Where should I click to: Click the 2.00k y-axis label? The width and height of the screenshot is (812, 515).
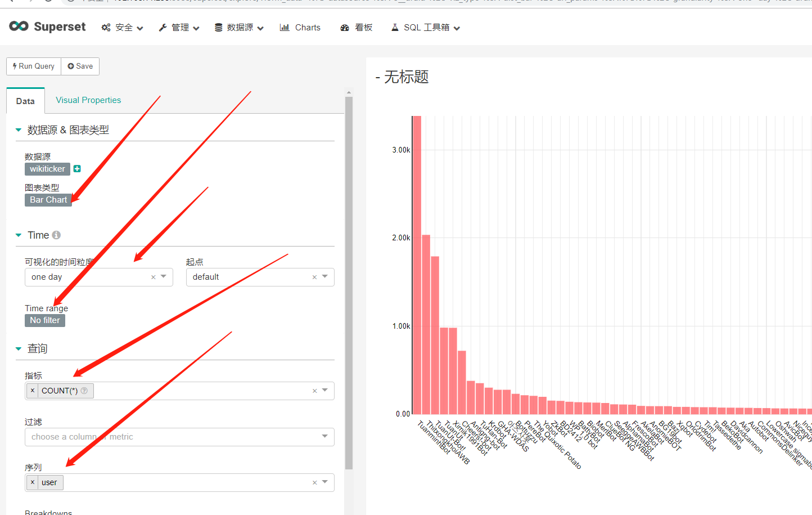pos(401,238)
